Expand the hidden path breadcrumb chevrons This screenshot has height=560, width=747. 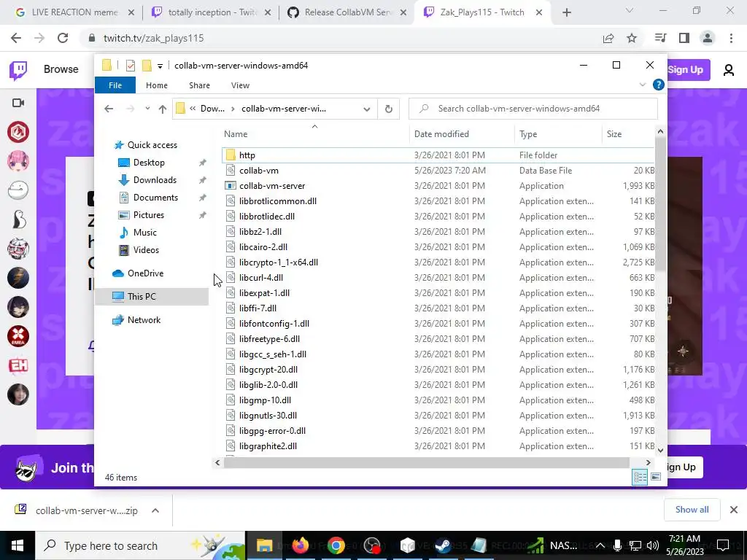(x=193, y=109)
